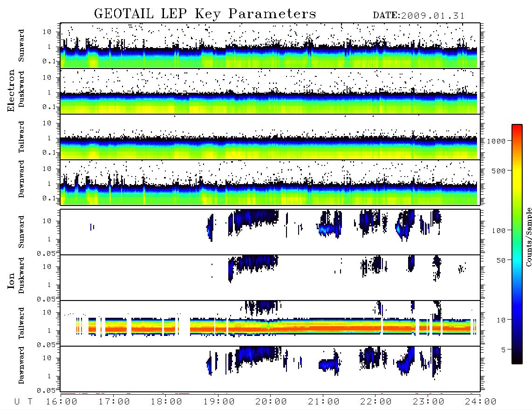This screenshot has width=532, height=410.
Task: Click the 21:00 time tick label
Action: click(324, 402)
